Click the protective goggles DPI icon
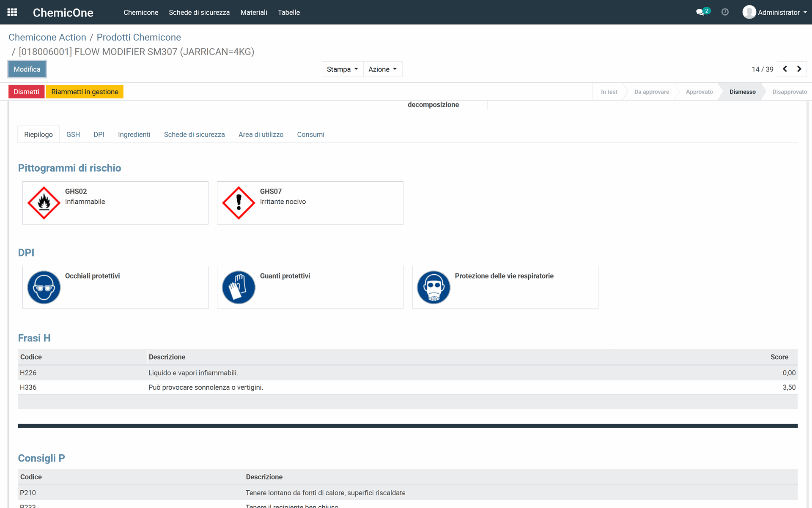 tap(44, 287)
